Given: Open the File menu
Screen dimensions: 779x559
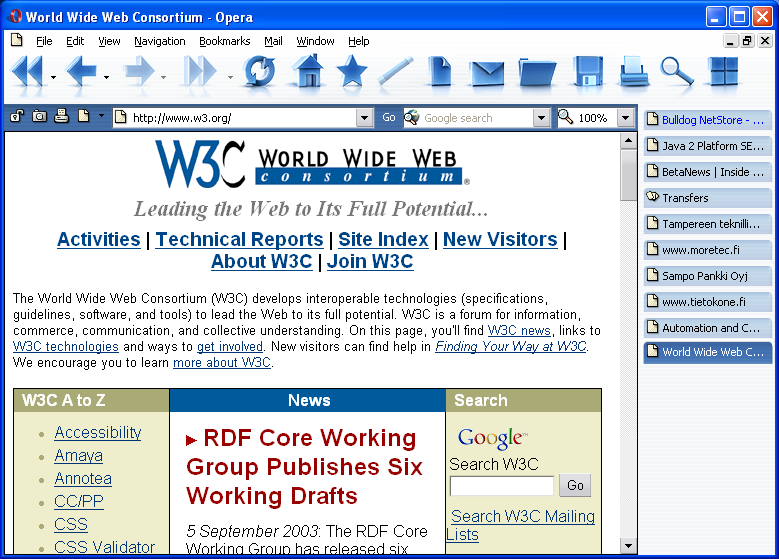Looking at the screenshot, I should [44, 41].
